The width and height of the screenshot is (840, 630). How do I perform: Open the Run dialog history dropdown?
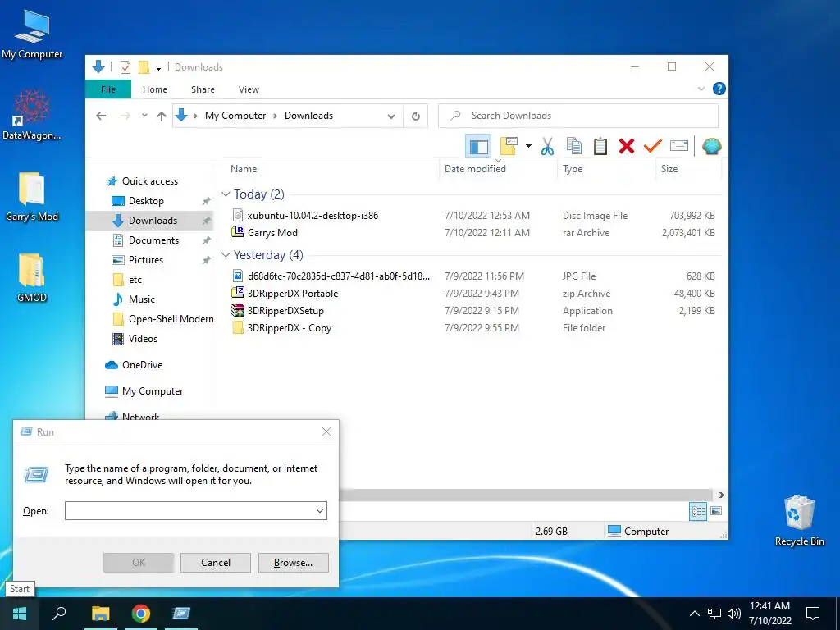320,510
